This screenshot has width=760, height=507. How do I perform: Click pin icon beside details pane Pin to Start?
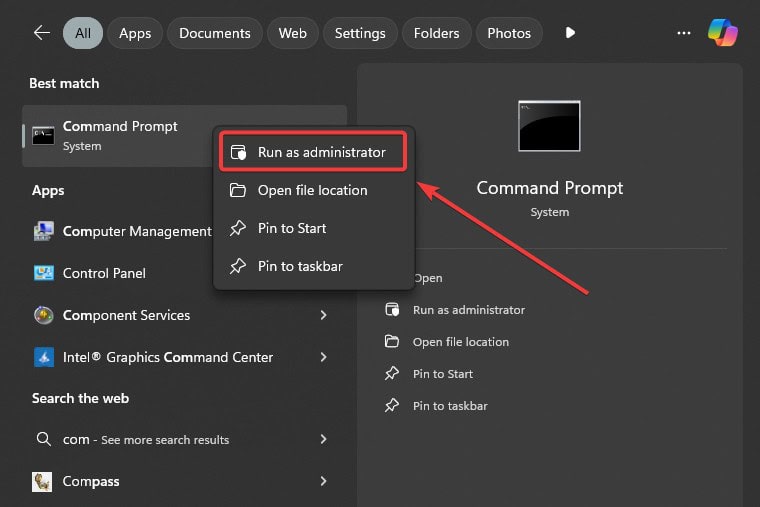coord(392,373)
